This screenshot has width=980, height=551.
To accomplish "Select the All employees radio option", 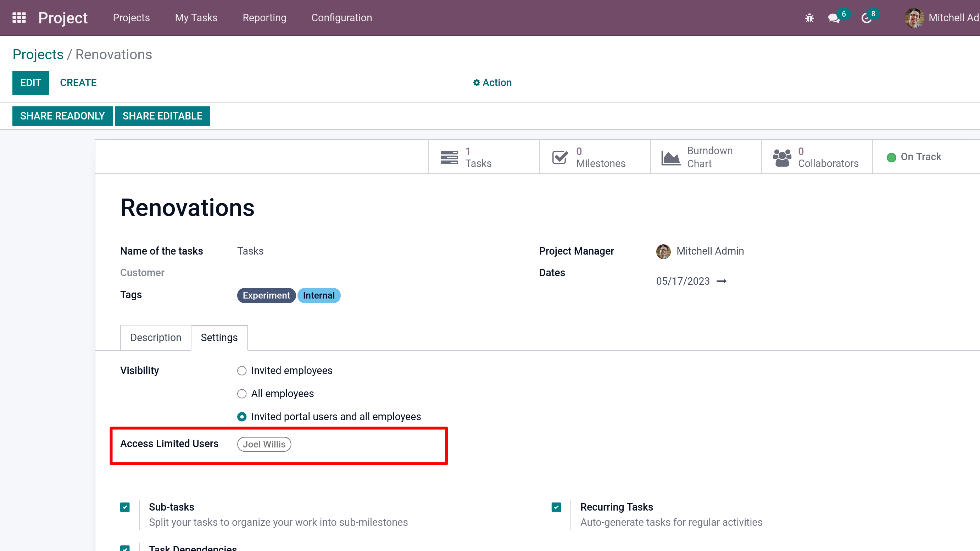I will pyautogui.click(x=241, y=394).
